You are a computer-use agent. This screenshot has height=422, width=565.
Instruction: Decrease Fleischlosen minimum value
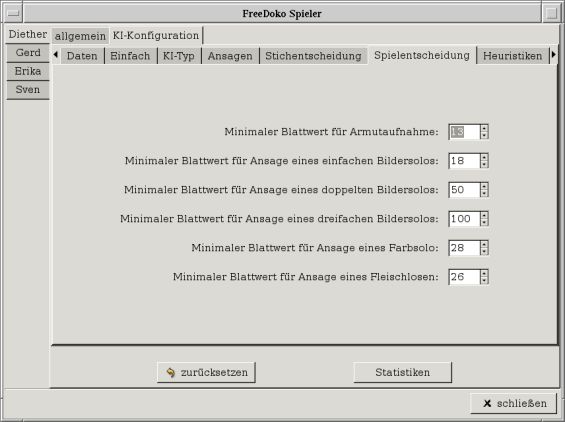click(x=484, y=280)
